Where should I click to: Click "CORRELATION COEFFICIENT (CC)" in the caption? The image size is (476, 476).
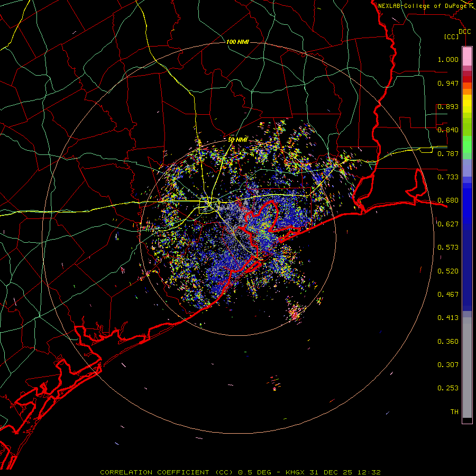[167, 472]
